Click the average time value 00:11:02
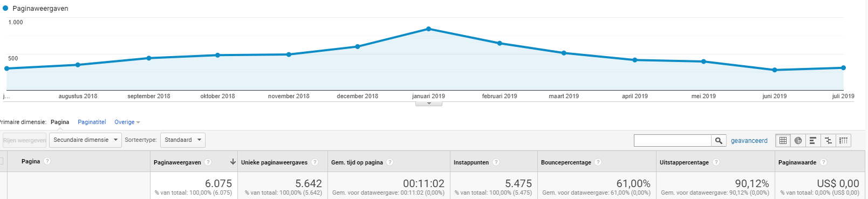Screen dimensions: 868x199 [423, 183]
